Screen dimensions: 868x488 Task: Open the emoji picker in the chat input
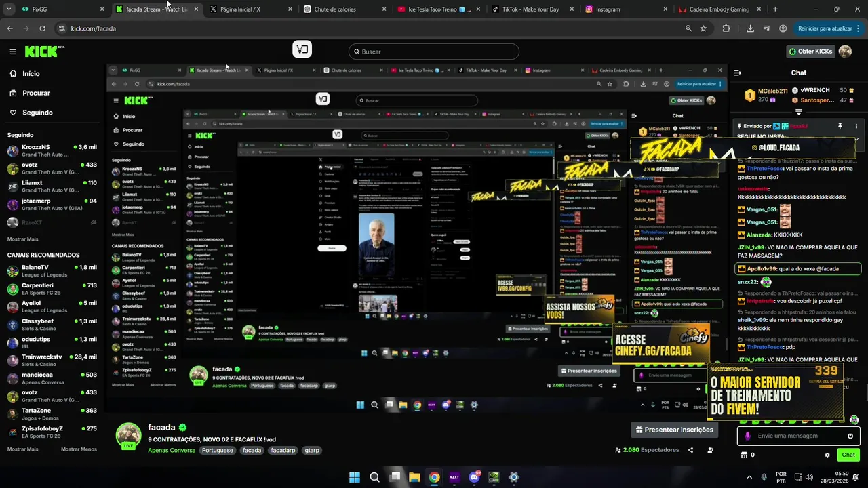850,436
